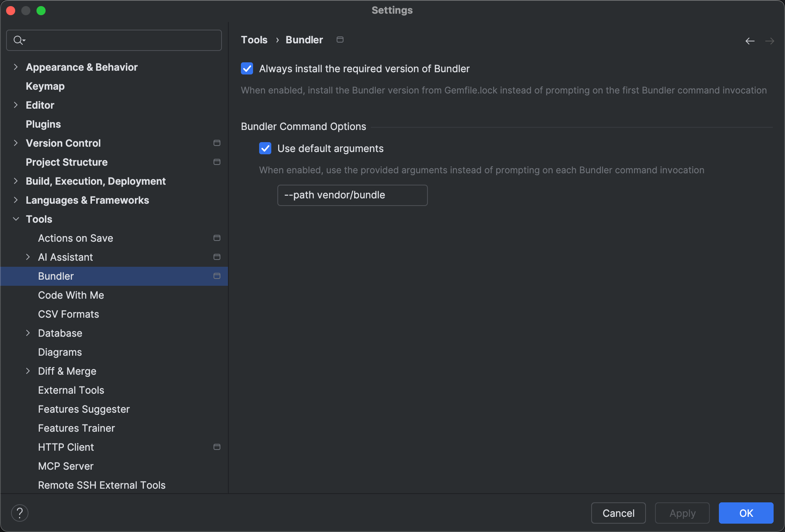The image size is (785, 532).
Task: Click the modified-settings icon next to Actions on Save
Action: pos(217,238)
